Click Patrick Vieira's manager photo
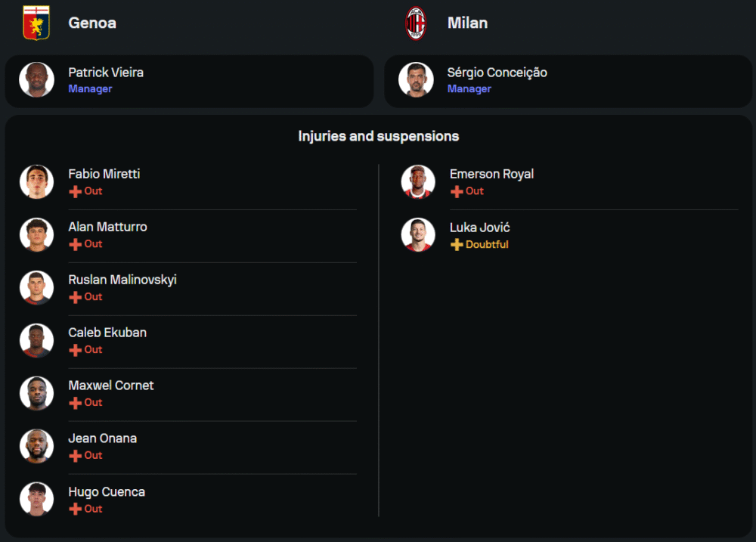The width and height of the screenshot is (756, 542). click(x=37, y=80)
